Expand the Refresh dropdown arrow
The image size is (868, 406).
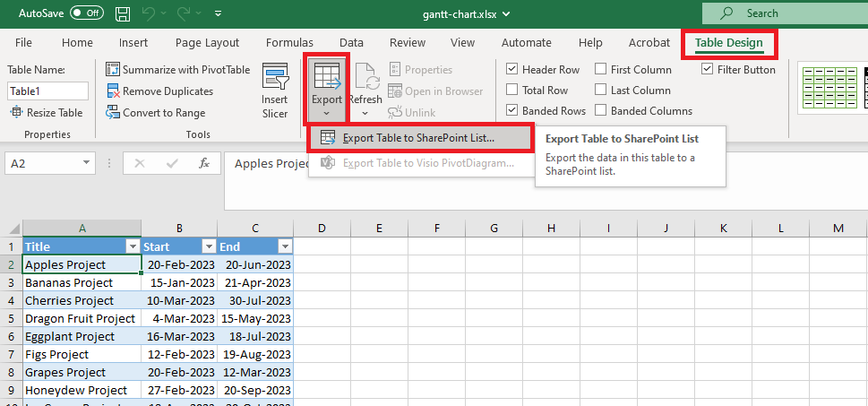365,114
